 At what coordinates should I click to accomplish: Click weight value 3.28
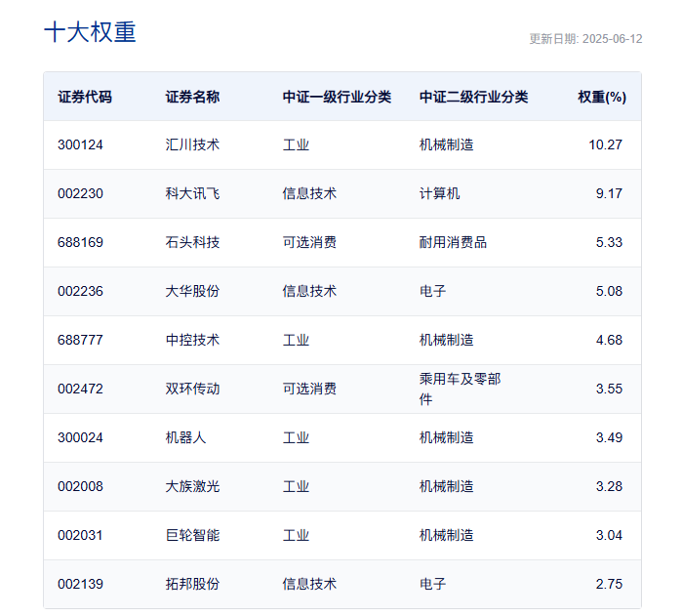[x=609, y=486]
